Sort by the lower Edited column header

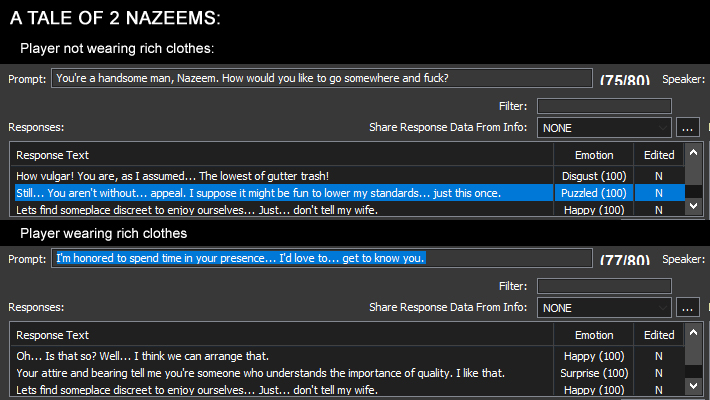click(x=659, y=335)
